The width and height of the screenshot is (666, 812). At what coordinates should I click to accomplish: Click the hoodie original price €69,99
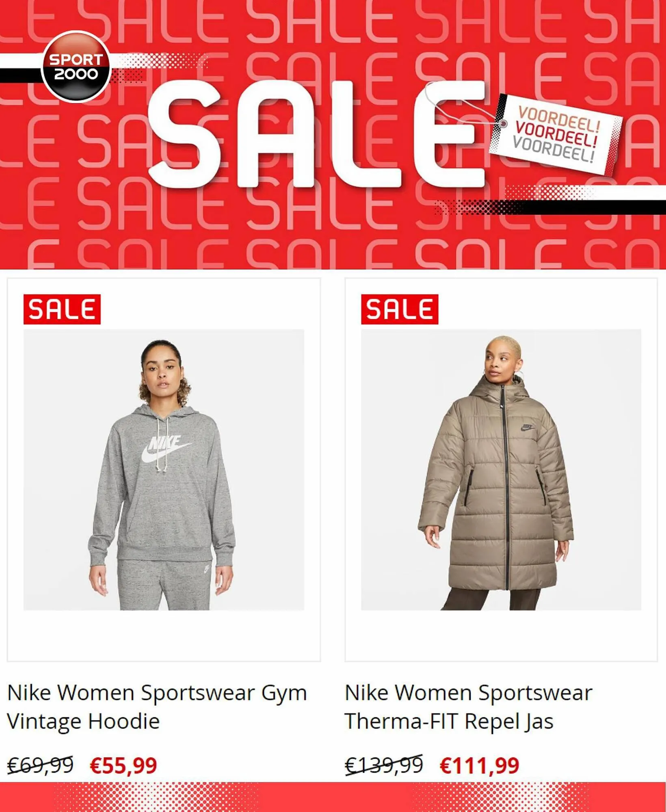40,766
